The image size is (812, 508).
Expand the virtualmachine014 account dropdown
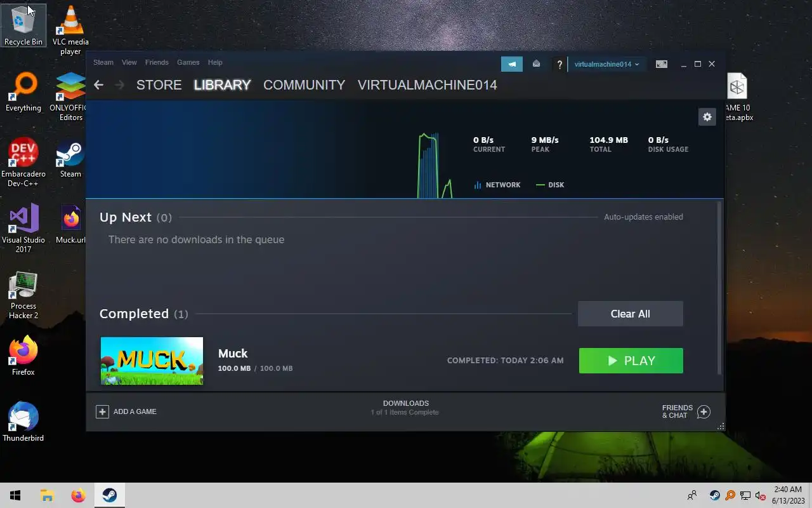606,64
